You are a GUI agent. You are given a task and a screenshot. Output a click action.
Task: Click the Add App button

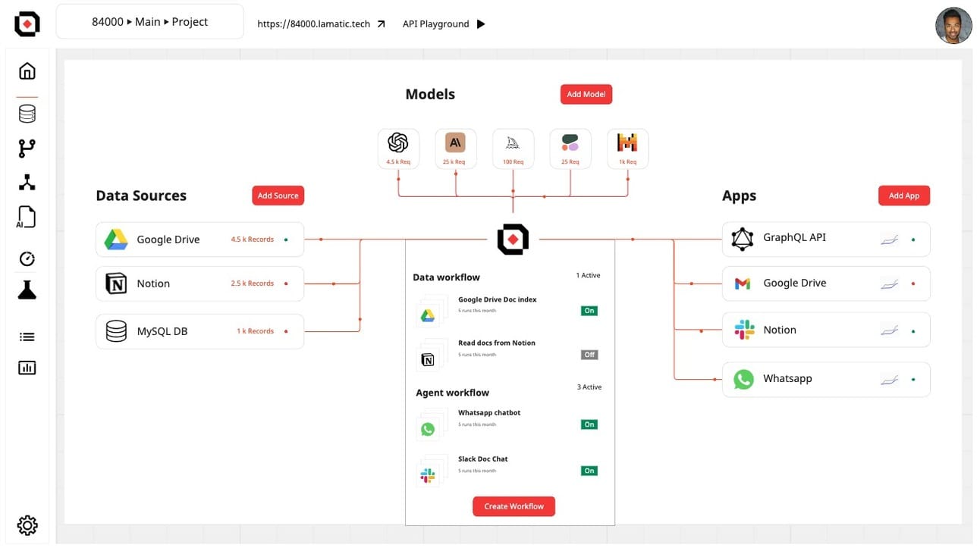tap(904, 196)
